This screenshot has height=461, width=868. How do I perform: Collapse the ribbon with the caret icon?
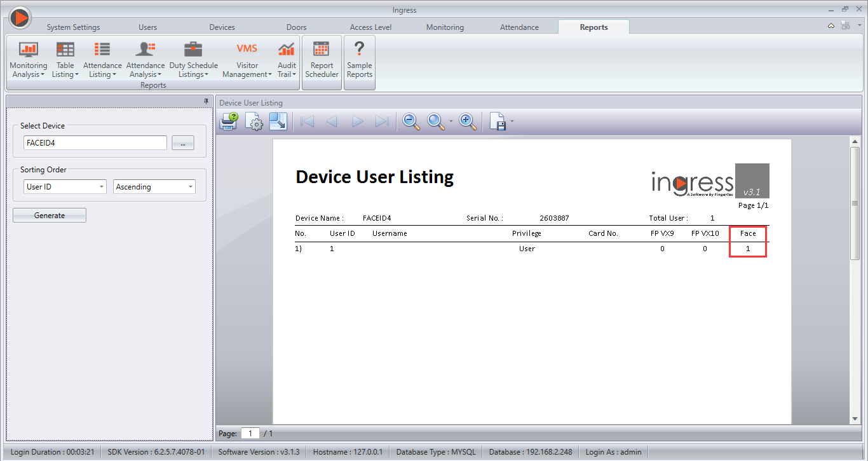point(831,26)
